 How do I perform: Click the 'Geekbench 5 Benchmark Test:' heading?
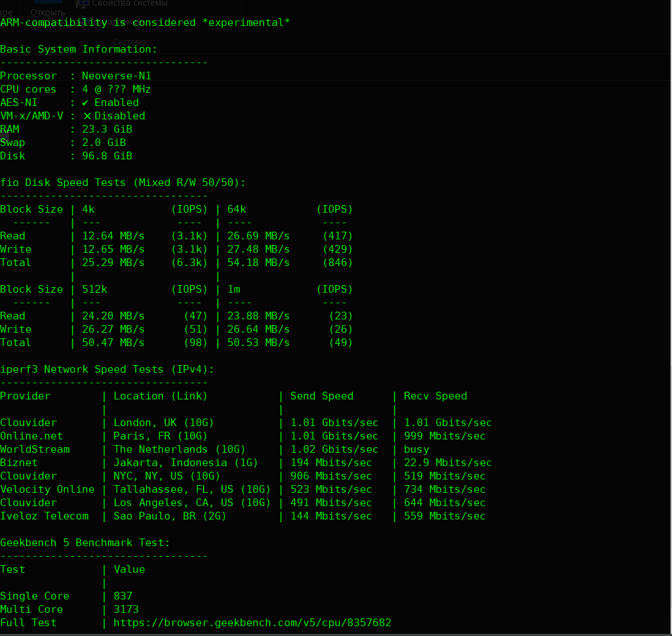pos(85,543)
